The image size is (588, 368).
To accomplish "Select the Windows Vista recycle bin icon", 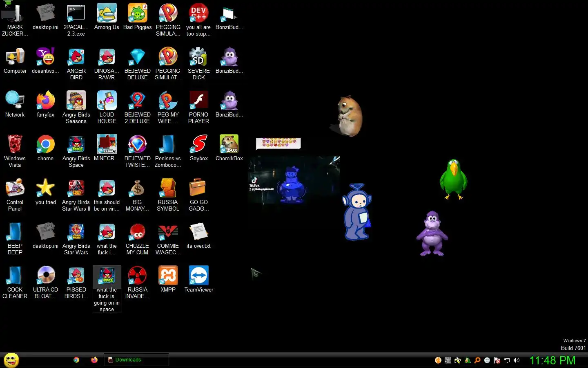I will (x=15, y=151).
